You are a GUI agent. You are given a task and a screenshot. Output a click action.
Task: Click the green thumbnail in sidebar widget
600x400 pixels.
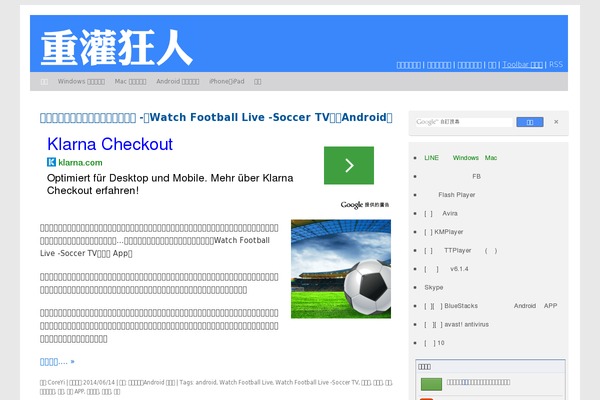[431, 384]
